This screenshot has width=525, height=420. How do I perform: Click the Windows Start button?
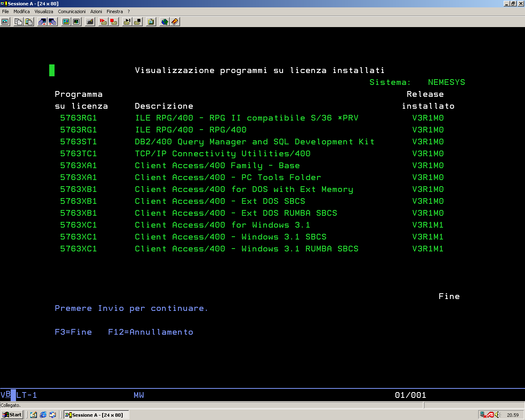12,415
